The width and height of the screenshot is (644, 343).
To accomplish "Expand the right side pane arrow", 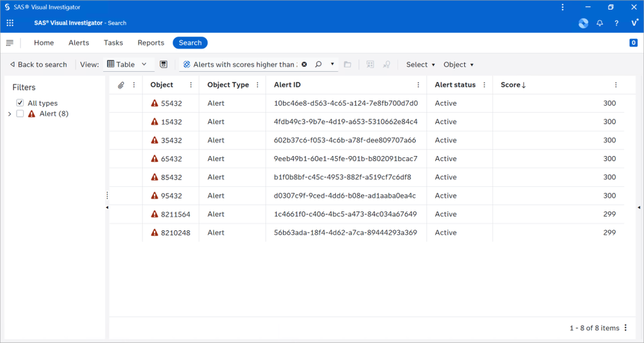I will (639, 208).
